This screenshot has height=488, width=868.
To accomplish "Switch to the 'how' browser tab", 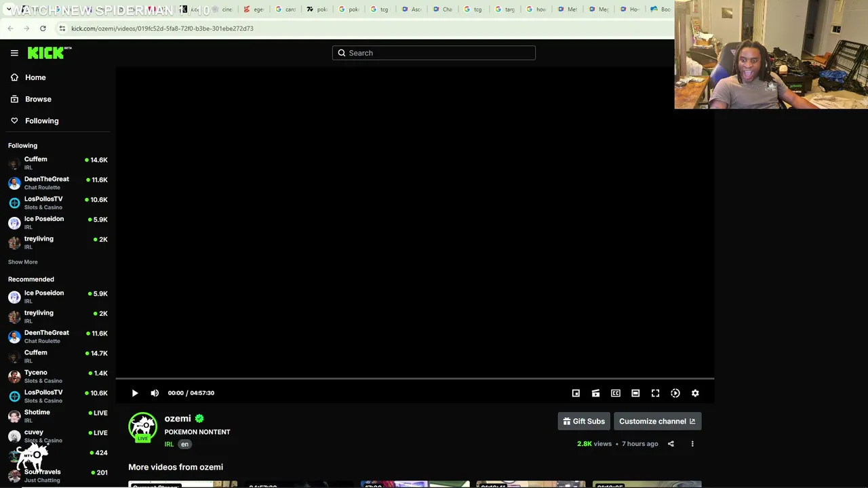I will click(536, 9).
